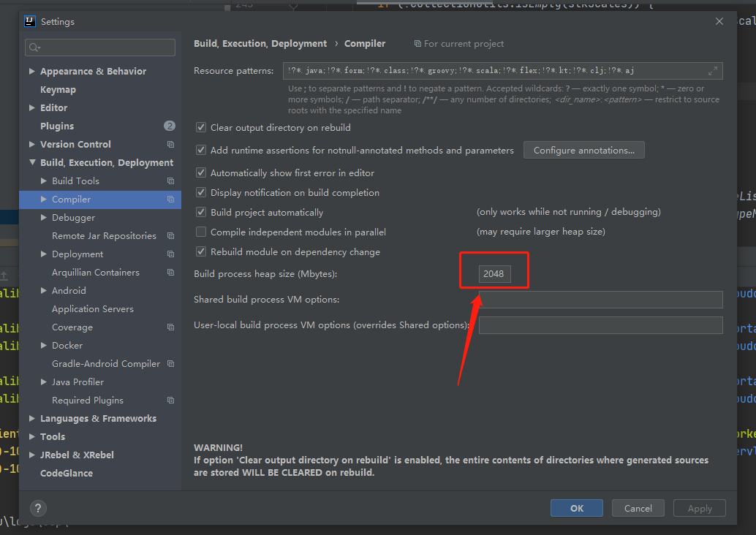Click the settings search field
Image resolution: width=756 pixels, height=535 pixels.
(x=100, y=48)
